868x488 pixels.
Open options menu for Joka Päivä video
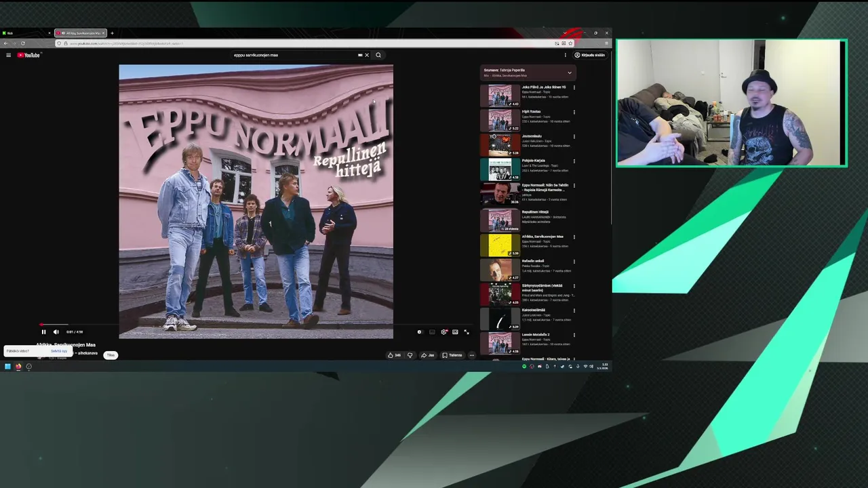click(574, 87)
